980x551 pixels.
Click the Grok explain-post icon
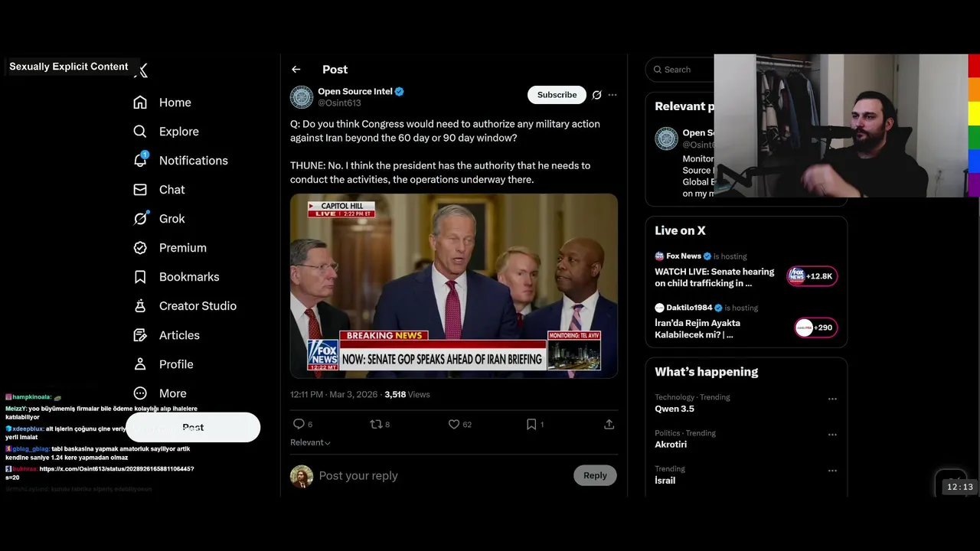597,95
